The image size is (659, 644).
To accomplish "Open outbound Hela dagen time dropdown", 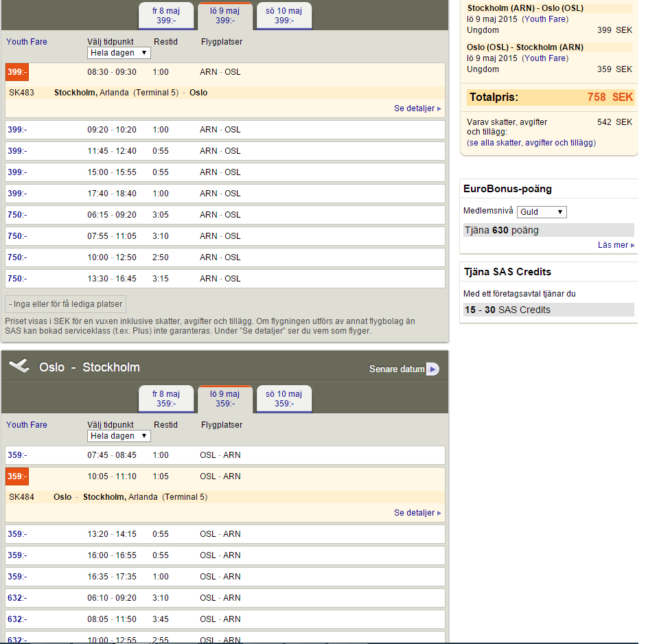I will click(x=119, y=53).
